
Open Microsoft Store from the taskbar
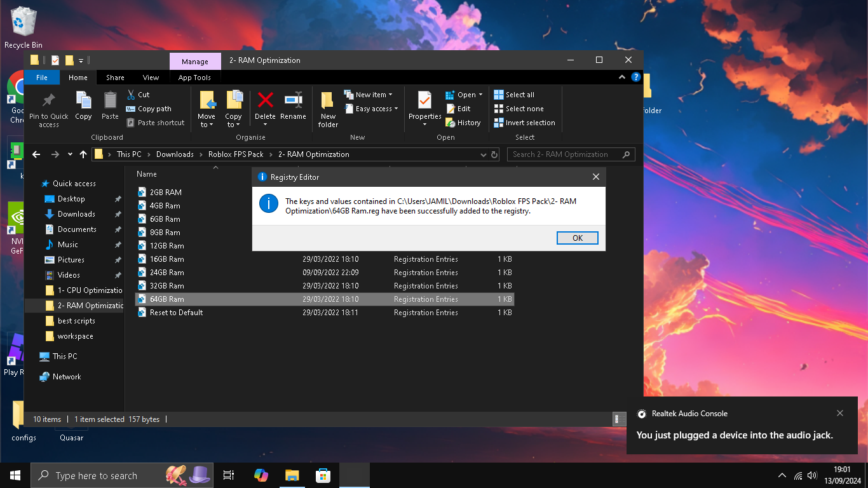(323, 475)
